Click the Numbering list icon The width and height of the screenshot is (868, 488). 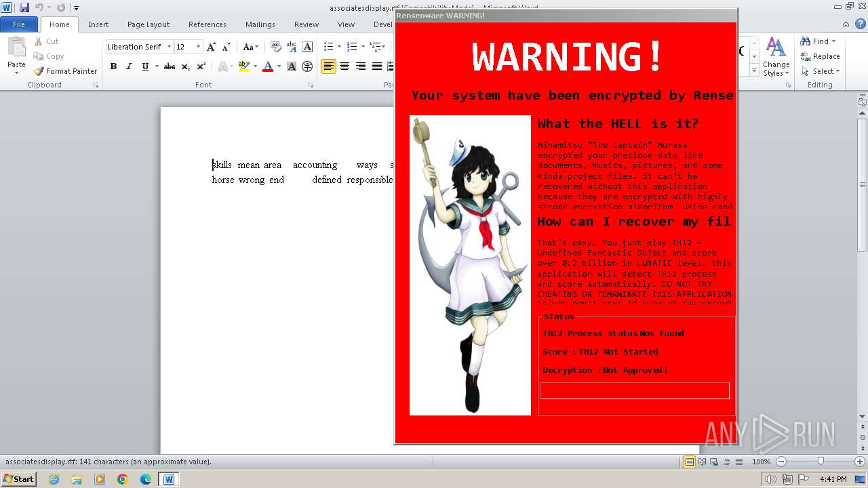351,47
